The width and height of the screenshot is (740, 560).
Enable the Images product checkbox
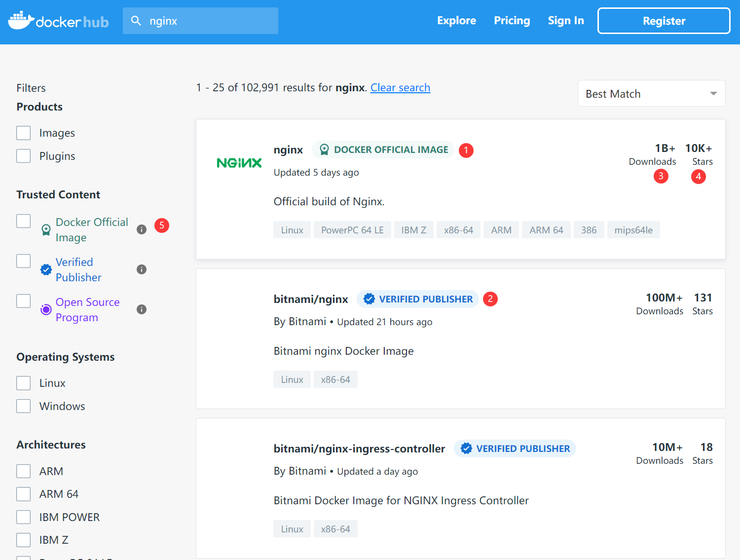[x=24, y=133]
